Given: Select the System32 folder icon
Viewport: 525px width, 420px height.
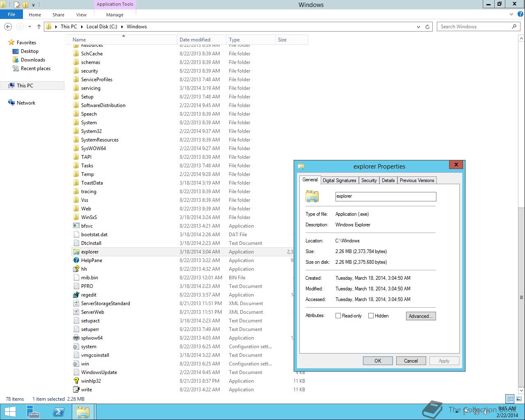Looking at the screenshot, I should click(x=76, y=131).
